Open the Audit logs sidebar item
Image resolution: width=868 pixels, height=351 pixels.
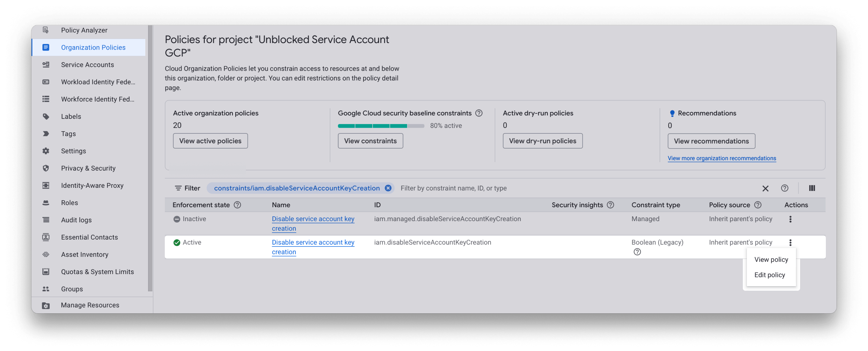[x=76, y=220]
